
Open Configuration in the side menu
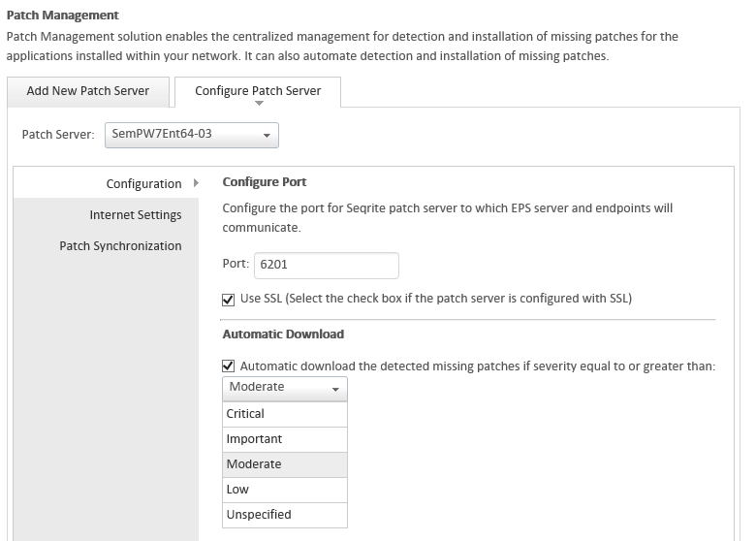[x=106, y=183]
